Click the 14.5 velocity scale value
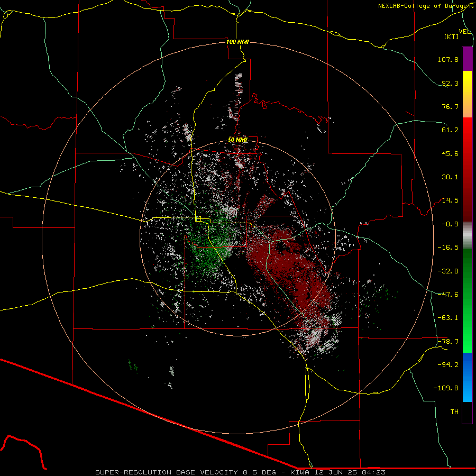The height and width of the screenshot is (476, 476). click(450, 200)
